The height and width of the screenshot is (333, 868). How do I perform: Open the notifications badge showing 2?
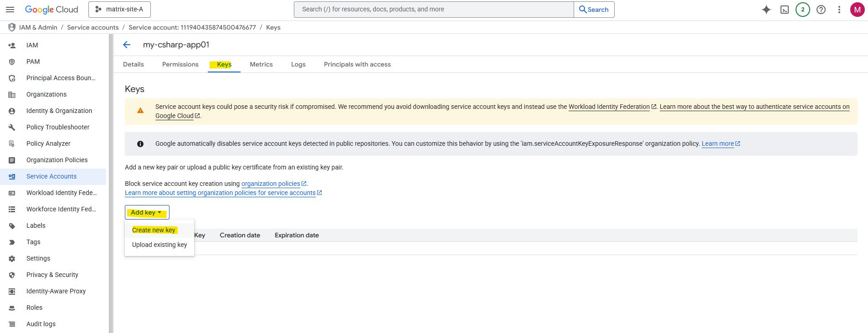[x=803, y=10]
